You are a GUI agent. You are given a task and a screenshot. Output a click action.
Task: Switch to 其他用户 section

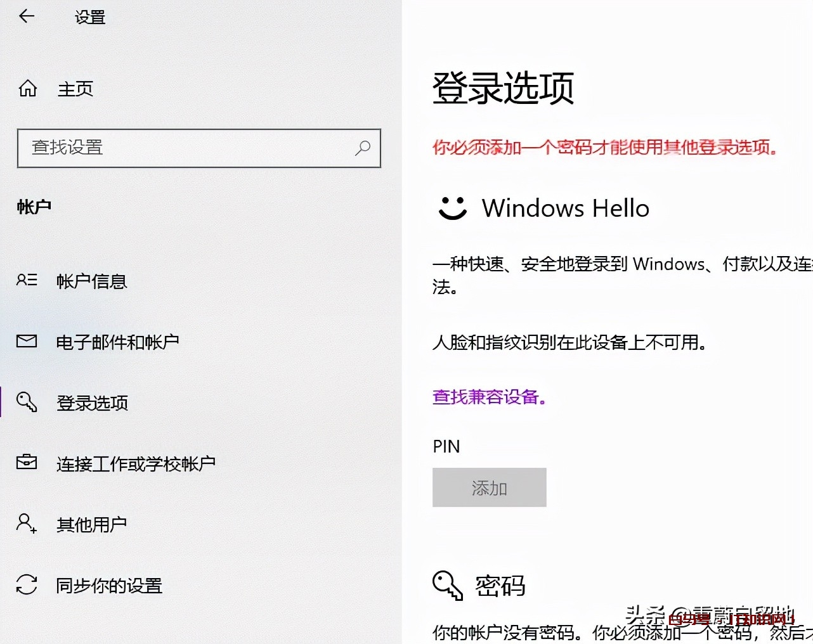92,525
